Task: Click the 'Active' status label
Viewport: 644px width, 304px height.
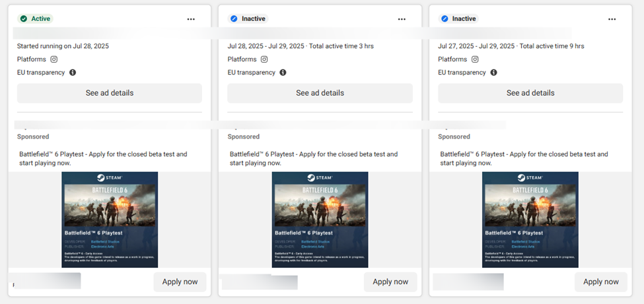Action: point(41,19)
